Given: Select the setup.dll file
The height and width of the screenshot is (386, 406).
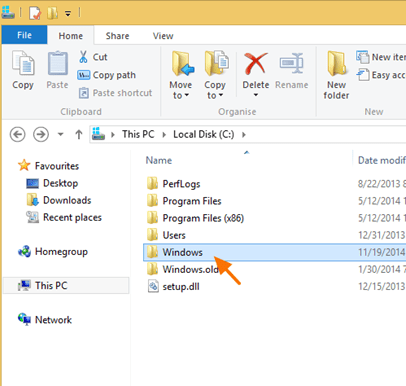Looking at the screenshot, I should pos(181,286).
